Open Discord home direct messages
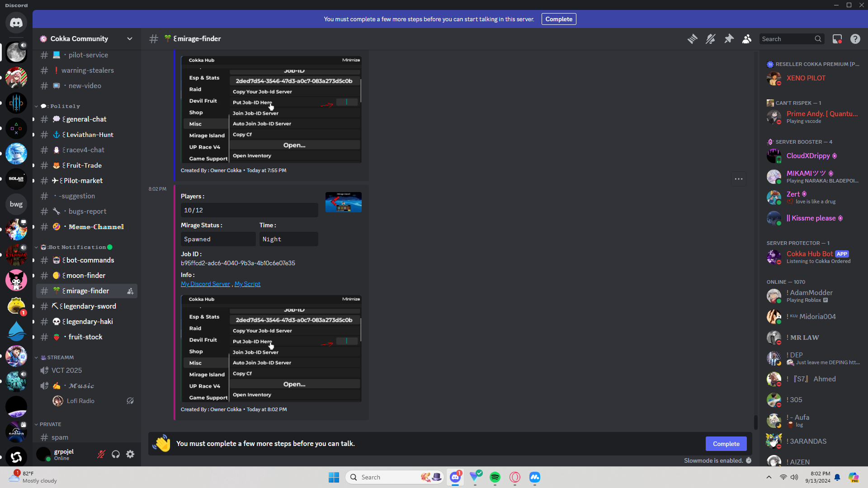The image size is (868, 488). [16, 23]
